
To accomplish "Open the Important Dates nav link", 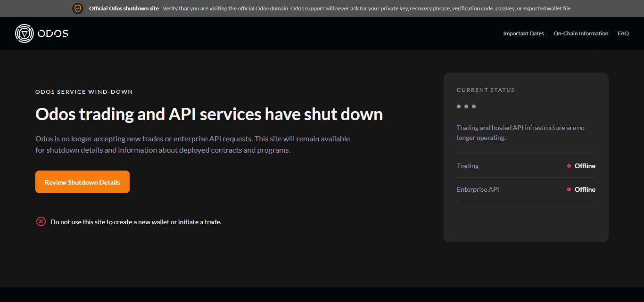I will [x=523, y=33].
